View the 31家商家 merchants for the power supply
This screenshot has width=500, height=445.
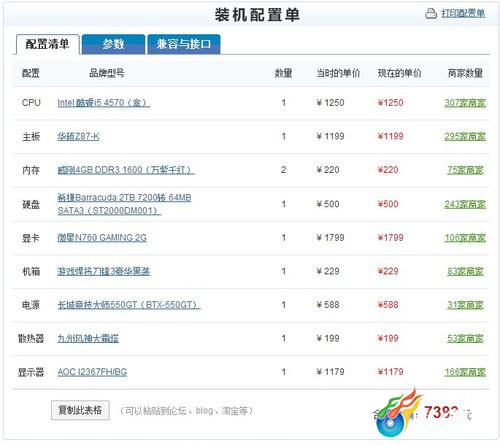pos(465,305)
